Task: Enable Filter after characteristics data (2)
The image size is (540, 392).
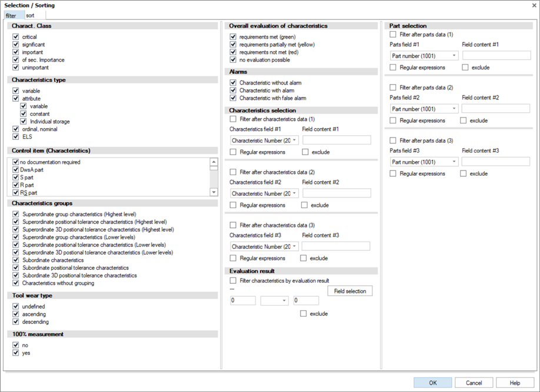Action: tap(233, 172)
